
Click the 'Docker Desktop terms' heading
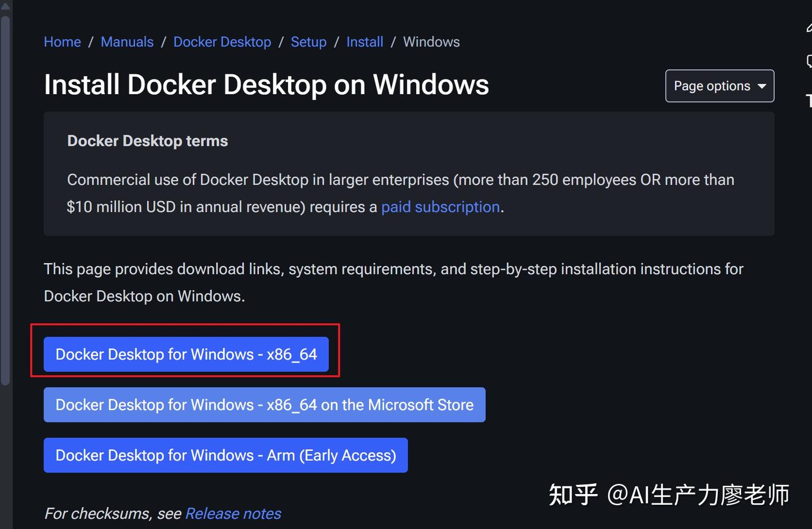[x=148, y=141]
